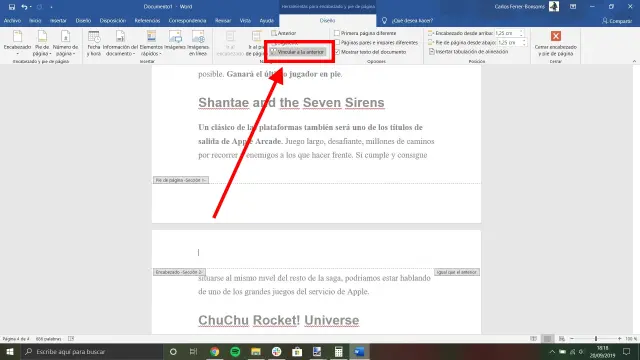The width and height of the screenshot is (640, 360).
Task: Click the Compartir button
Action: coord(617,20)
